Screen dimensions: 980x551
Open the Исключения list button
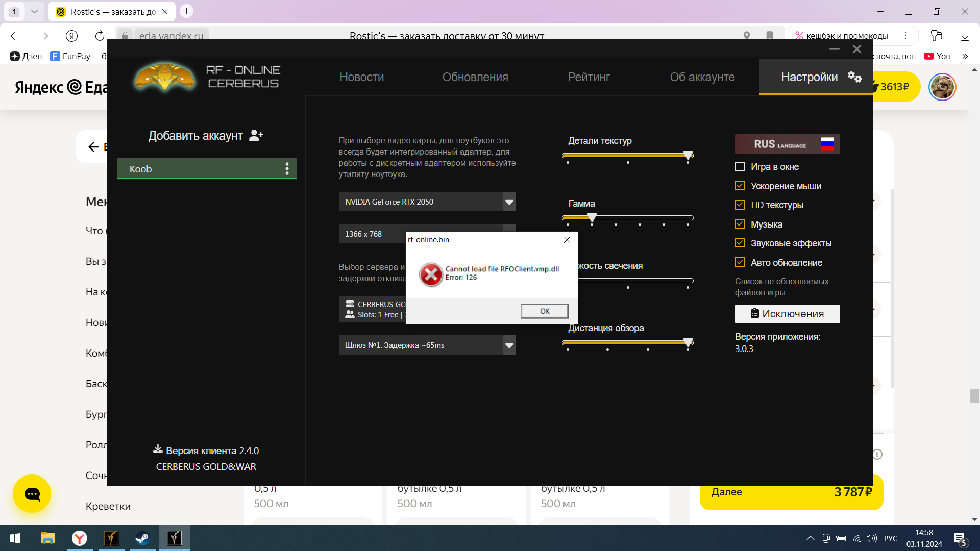(787, 314)
